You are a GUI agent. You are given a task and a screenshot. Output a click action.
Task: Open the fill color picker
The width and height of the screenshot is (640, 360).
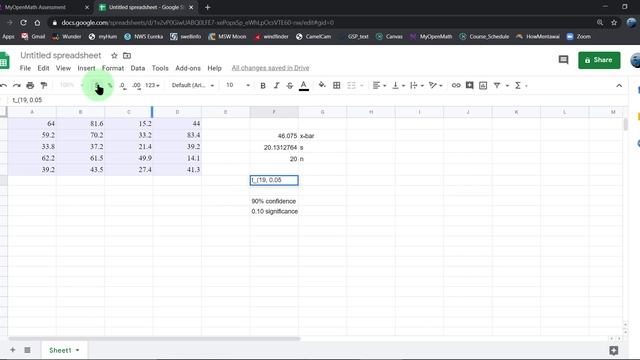(322, 85)
